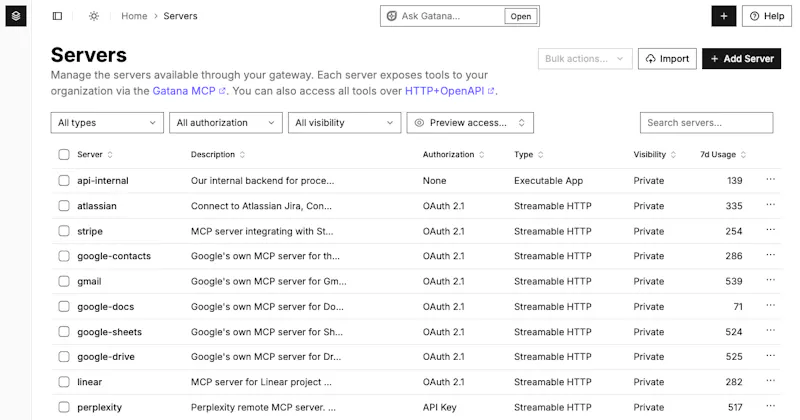
Task: Open row menu for perplexity
Action: (770, 406)
